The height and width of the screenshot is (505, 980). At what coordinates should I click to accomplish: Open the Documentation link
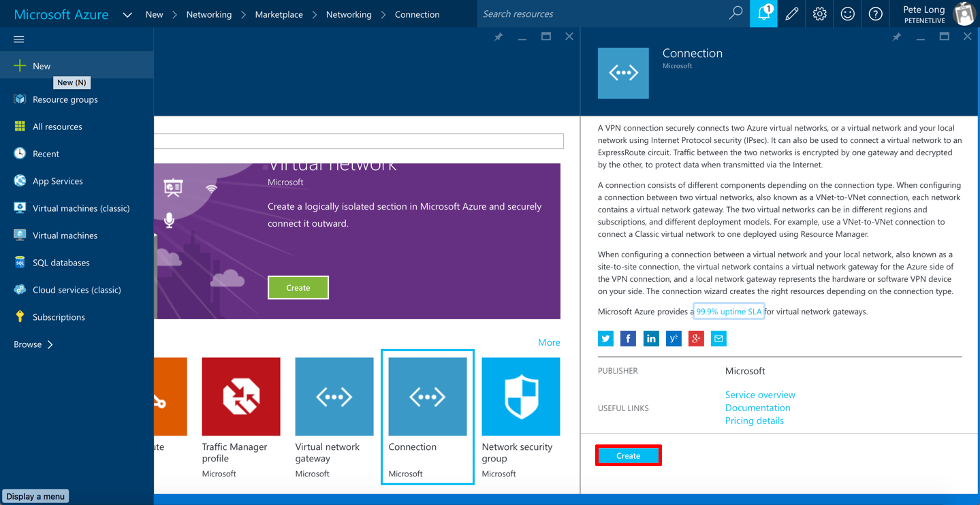coord(758,408)
